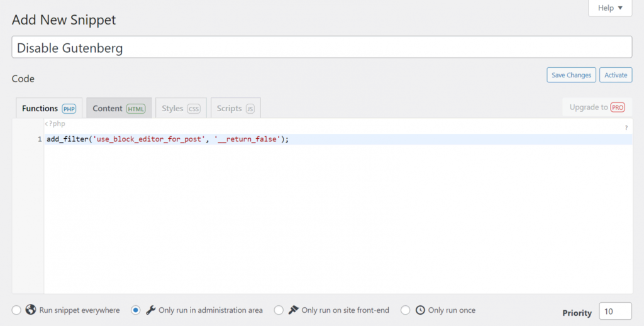
Task: Click the pin icon for site front-end
Action: pyautogui.click(x=293, y=310)
